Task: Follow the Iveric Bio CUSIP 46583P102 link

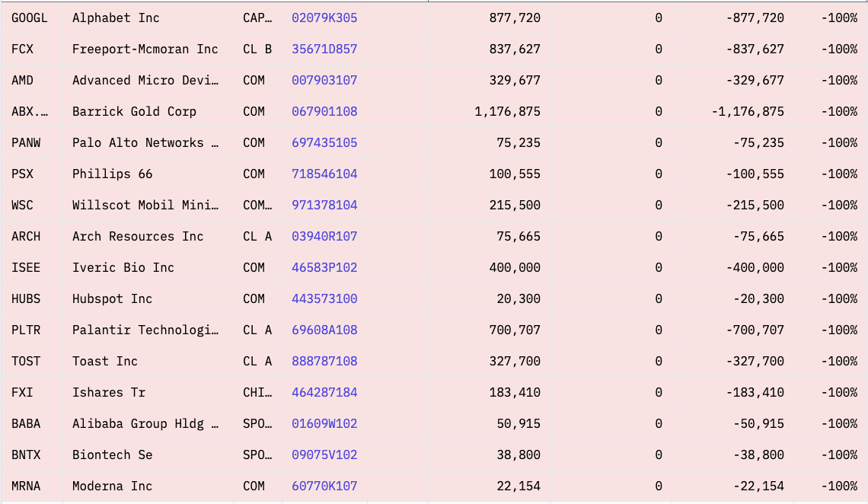Action: (324, 267)
